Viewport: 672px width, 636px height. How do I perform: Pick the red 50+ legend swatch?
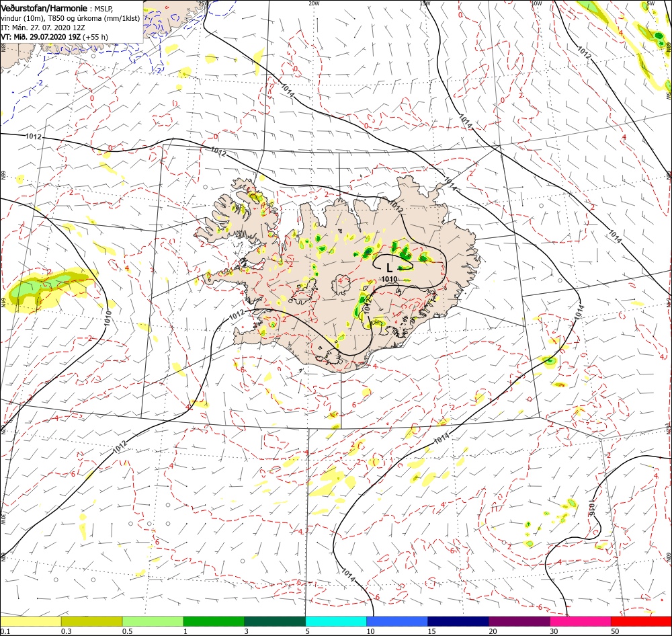click(641, 621)
